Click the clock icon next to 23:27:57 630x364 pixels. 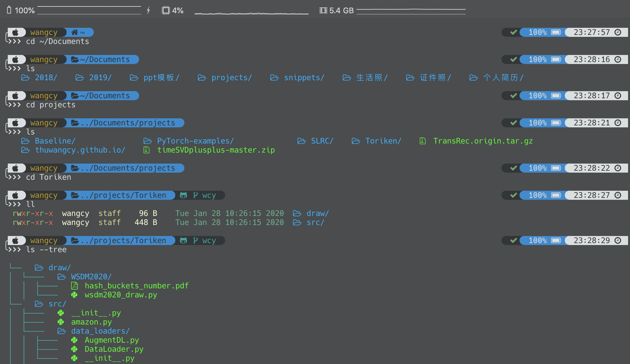618,32
